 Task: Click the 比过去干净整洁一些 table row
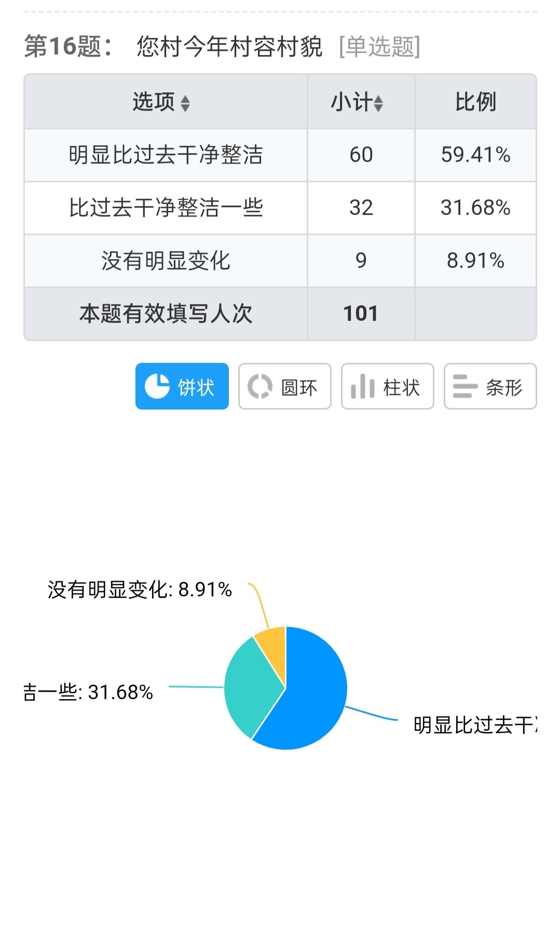pos(280,208)
